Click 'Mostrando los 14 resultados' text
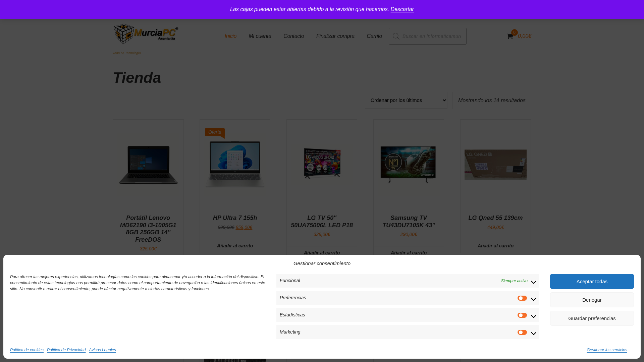Viewport: 644px width, 362px height. pos(492,101)
